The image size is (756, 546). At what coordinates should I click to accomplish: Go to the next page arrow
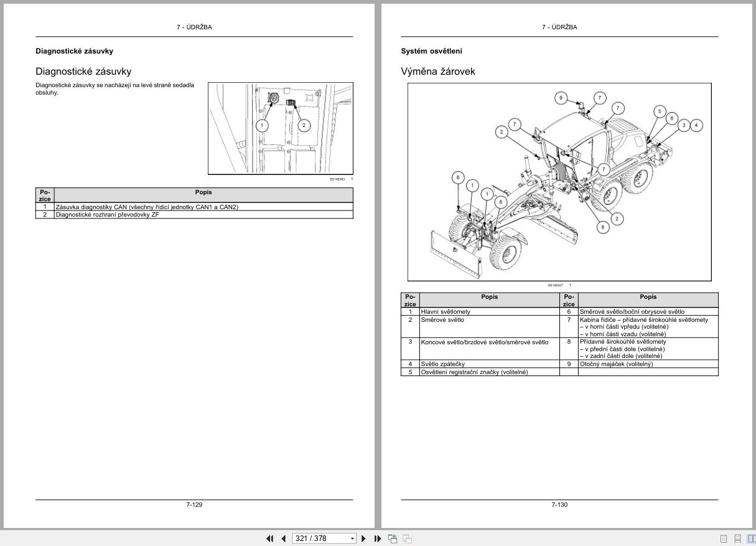(364, 539)
